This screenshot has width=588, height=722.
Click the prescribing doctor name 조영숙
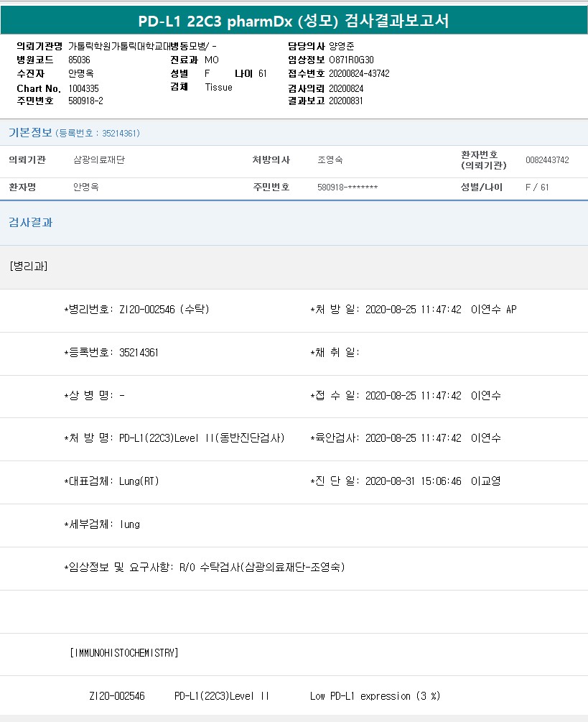coord(330,159)
